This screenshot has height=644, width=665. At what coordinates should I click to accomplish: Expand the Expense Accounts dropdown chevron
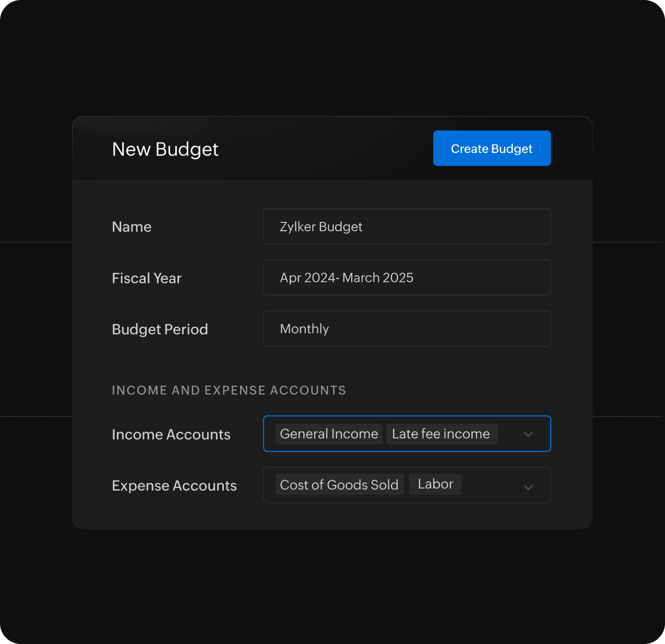(x=528, y=487)
